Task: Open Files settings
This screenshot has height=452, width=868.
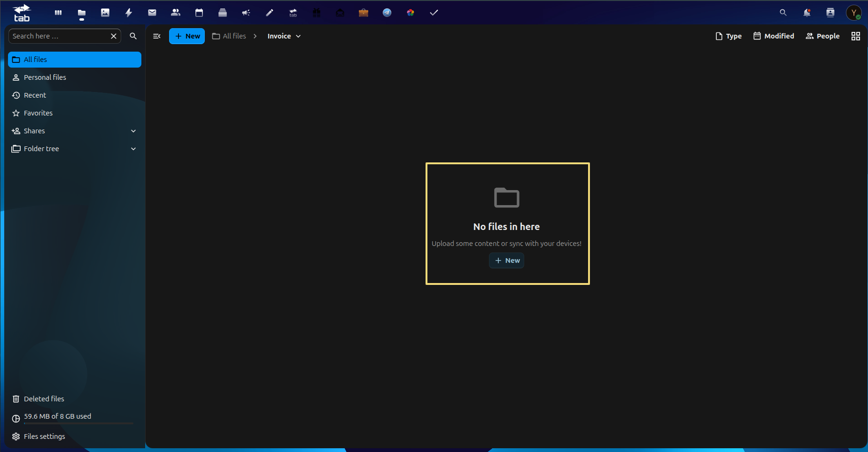Action: 75,437
